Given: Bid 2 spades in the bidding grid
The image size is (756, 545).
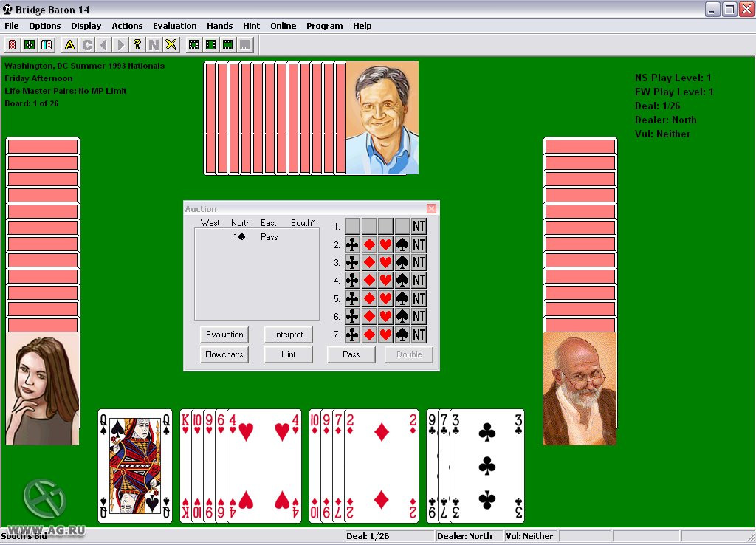Looking at the screenshot, I should [402, 244].
